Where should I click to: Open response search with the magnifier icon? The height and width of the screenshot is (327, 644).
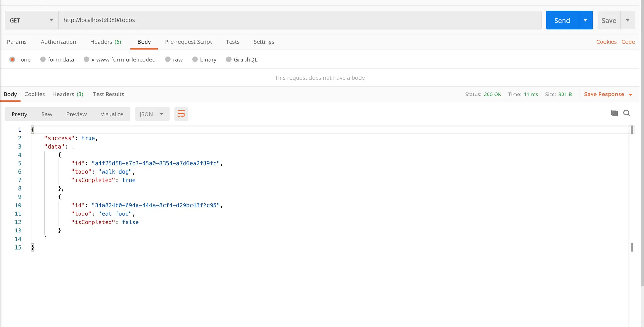pyautogui.click(x=627, y=113)
